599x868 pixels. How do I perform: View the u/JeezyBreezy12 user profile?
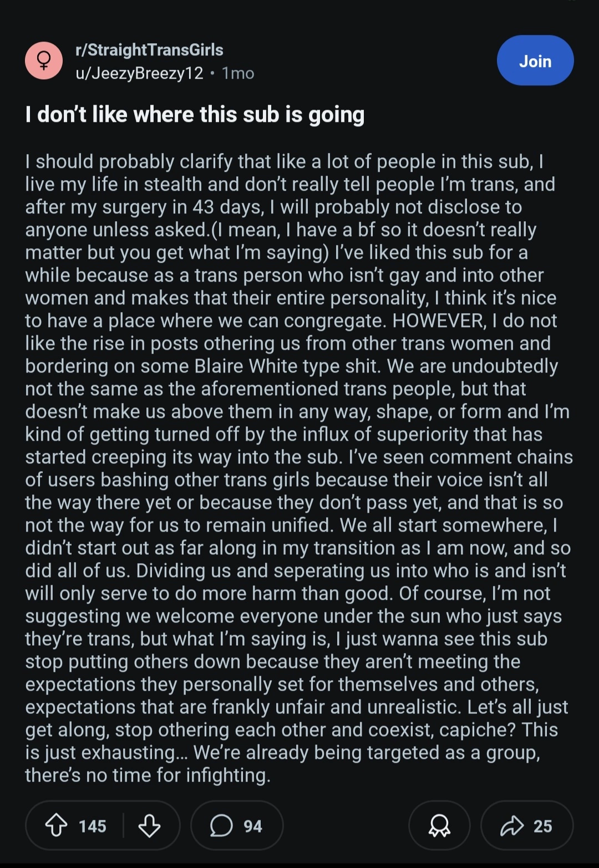tap(139, 73)
